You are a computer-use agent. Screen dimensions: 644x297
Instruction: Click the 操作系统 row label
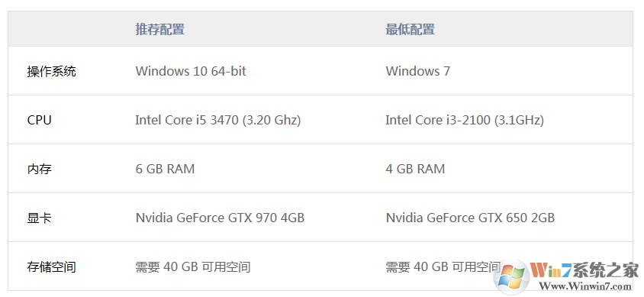(52, 72)
